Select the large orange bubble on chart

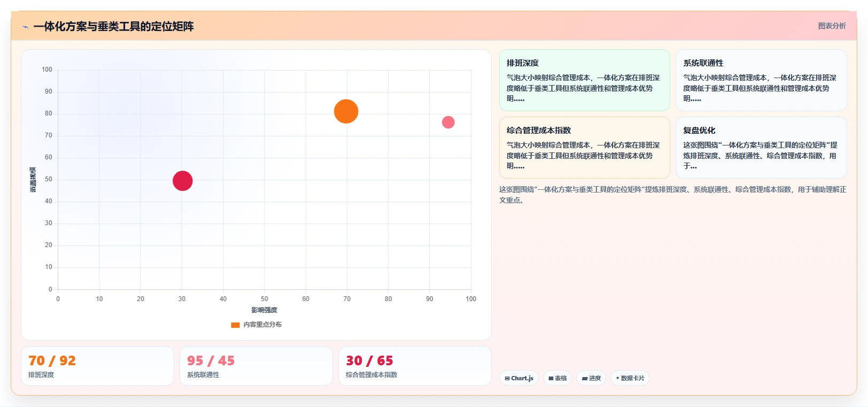(346, 111)
